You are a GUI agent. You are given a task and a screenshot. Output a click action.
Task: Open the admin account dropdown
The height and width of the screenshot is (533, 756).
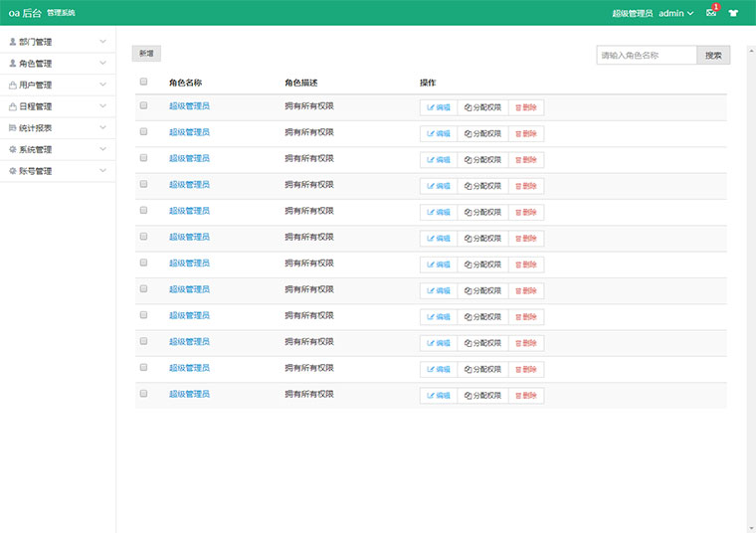(x=676, y=13)
